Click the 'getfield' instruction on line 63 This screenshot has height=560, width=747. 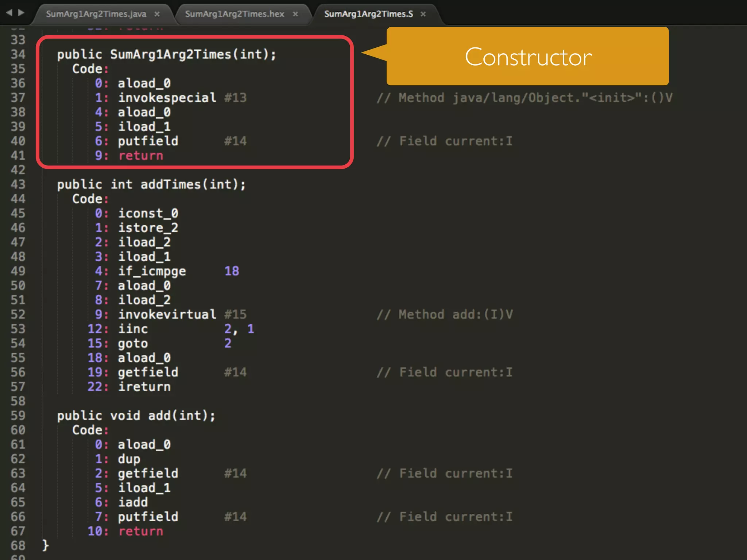148,474
